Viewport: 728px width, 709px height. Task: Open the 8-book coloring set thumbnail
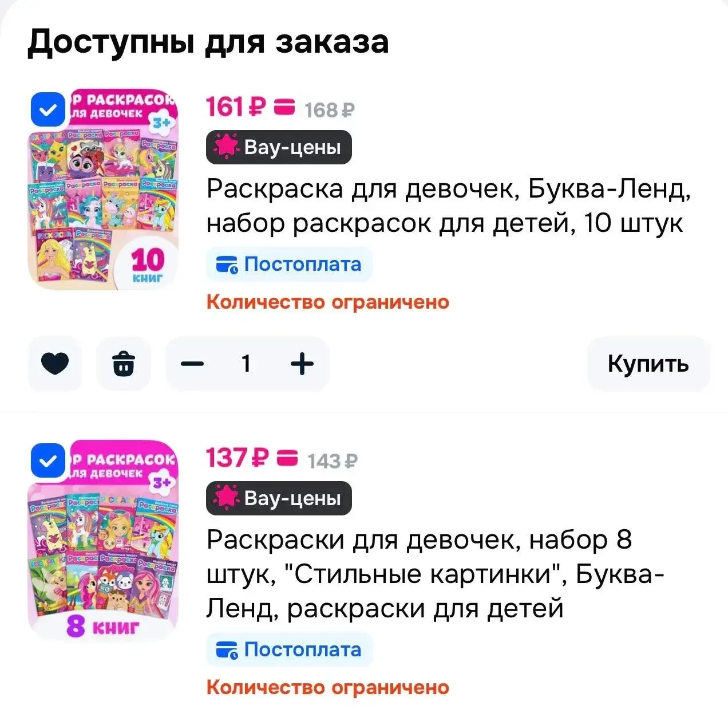click(104, 540)
